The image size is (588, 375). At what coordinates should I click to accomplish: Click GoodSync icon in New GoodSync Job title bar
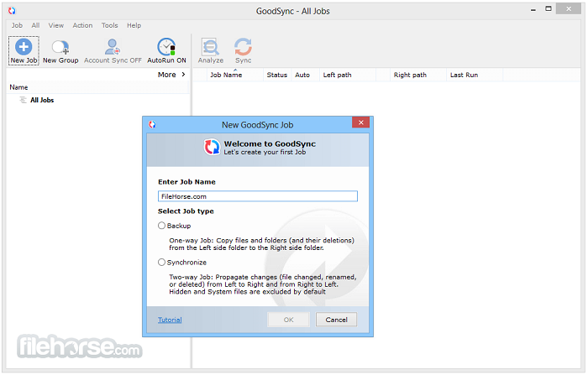tap(152, 124)
